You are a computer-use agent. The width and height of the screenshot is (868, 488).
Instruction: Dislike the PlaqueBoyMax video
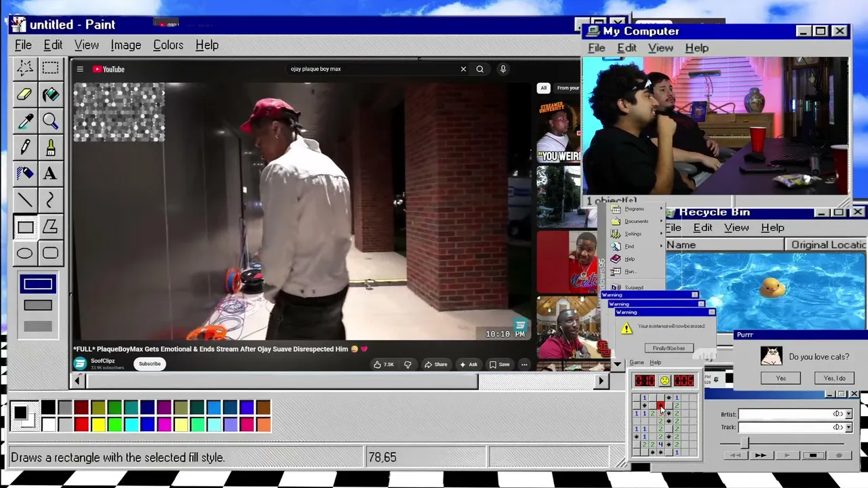[x=408, y=365]
